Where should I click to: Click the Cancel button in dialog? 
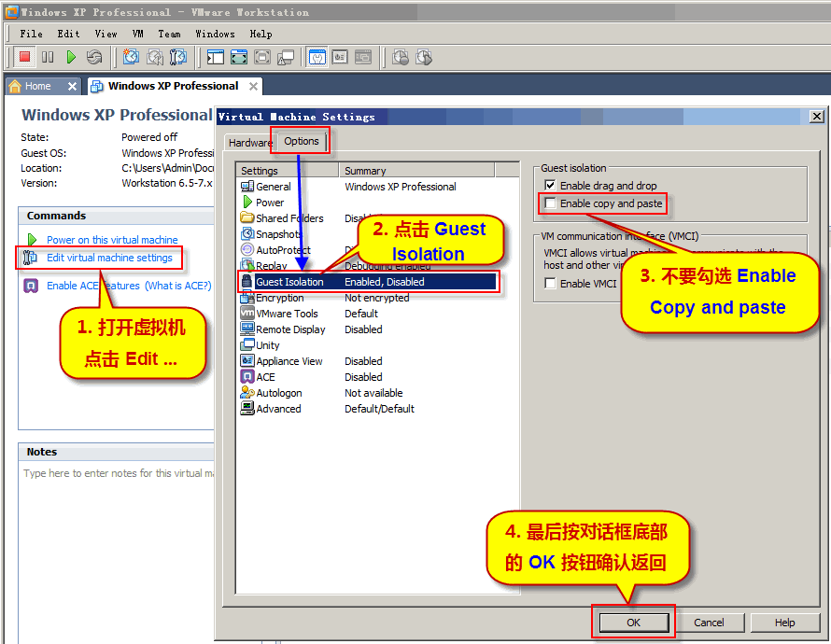click(709, 623)
